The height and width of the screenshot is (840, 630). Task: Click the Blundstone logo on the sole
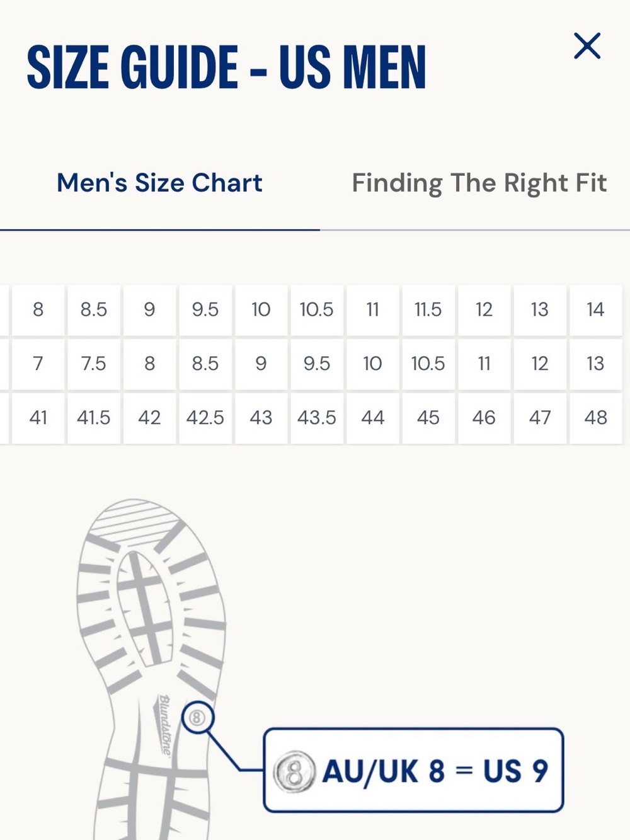coord(164,725)
